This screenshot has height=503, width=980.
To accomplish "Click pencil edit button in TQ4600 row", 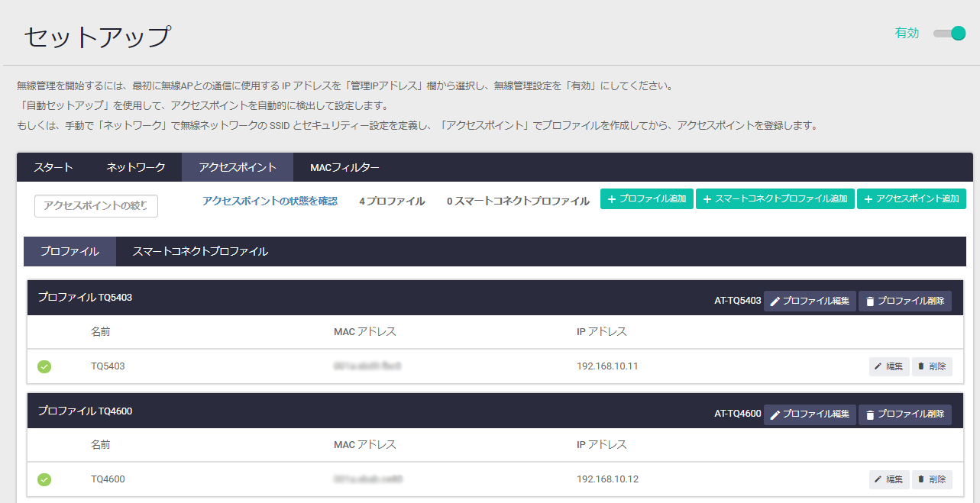I will pyautogui.click(x=888, y=479).
